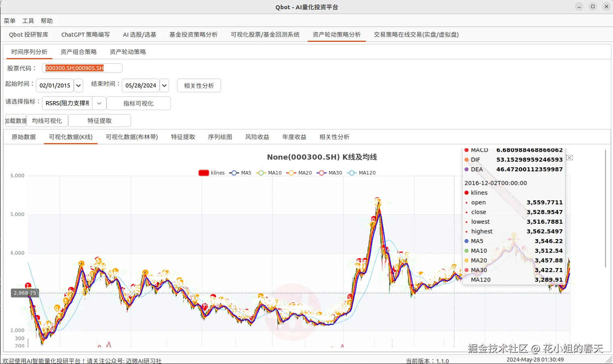
Task: Open the 帮助 menu
Action: 47,21
